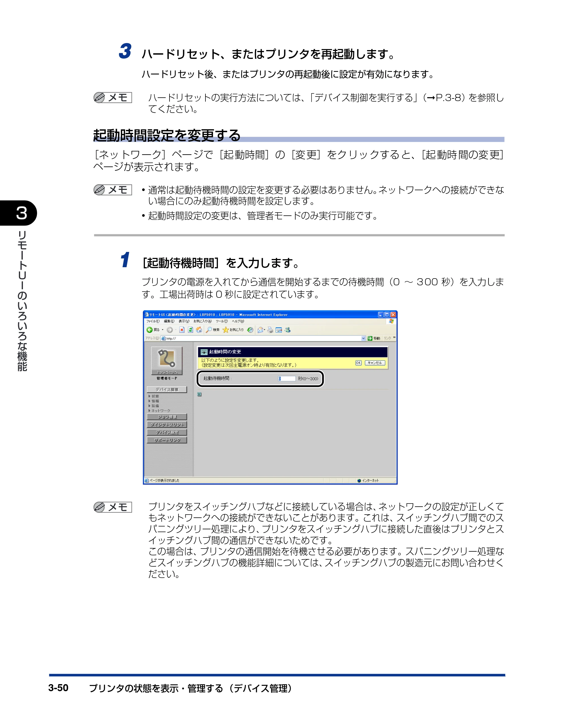Click the サポートリンク sidebar button
Viewport: 566px width, 728px height.
[x=167, y=440]
